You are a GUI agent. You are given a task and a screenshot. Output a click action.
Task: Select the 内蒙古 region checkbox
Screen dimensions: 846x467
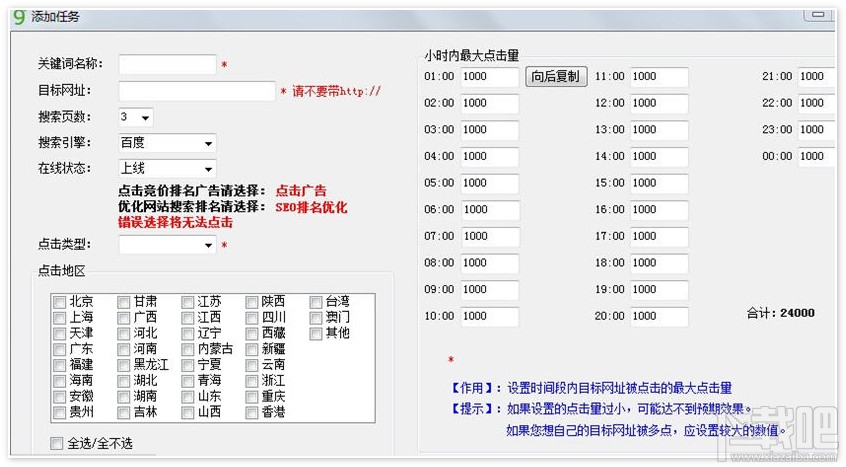click(x=188, y=349)
